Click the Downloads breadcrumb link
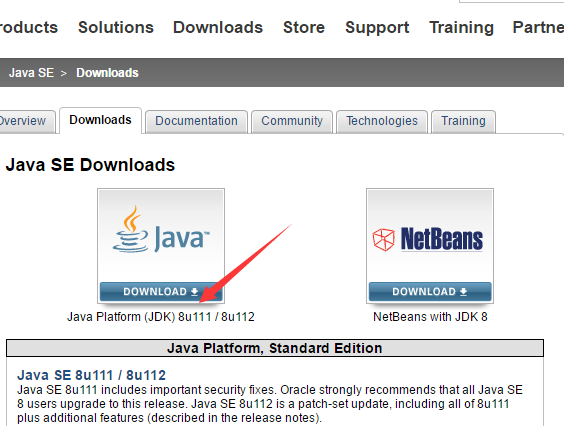This screenshot has width=564, height=426. pyautogui.click(x=107, y=73)
